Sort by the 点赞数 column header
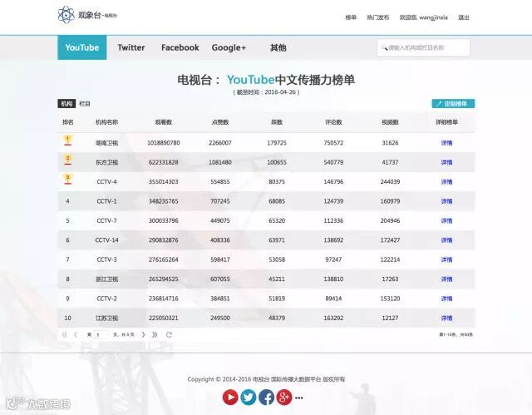Viewport: 532px width, 415px height. coord(220,122)
